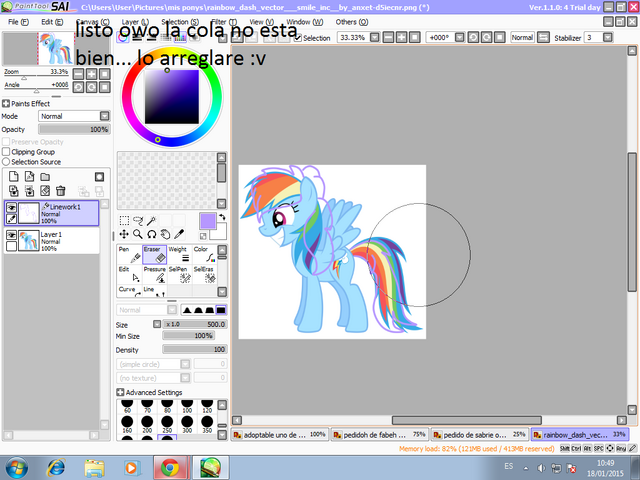Toggle the lock box of Layer1
This screenshot has width=640, height=480.
[x=11, y=246]
